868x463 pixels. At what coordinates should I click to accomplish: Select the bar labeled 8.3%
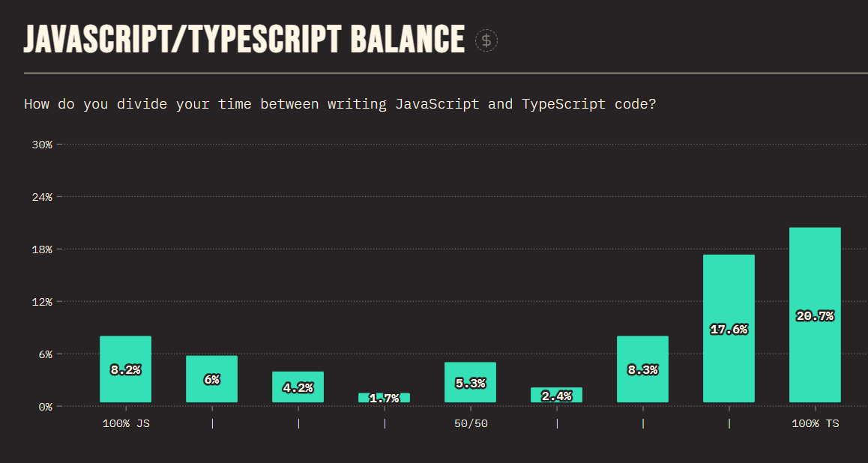click(642, 369)
